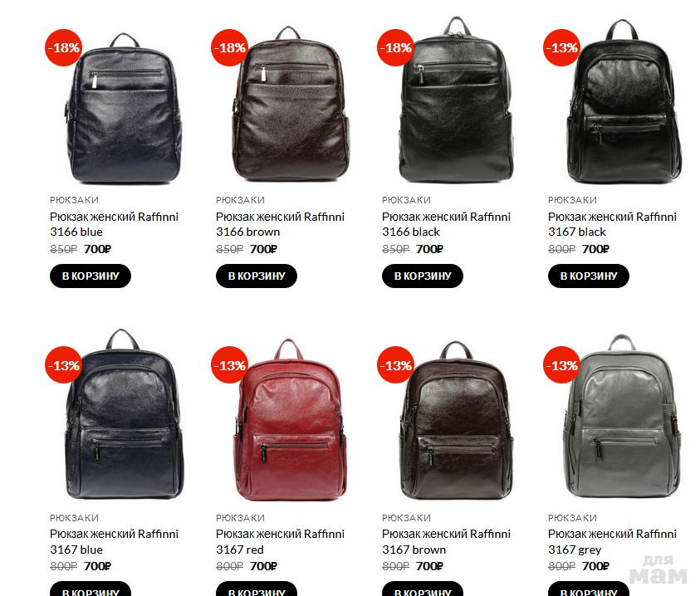Click the -13% badge on red backpack
This screenshot has height=596, width=700.
pos(229,365)
